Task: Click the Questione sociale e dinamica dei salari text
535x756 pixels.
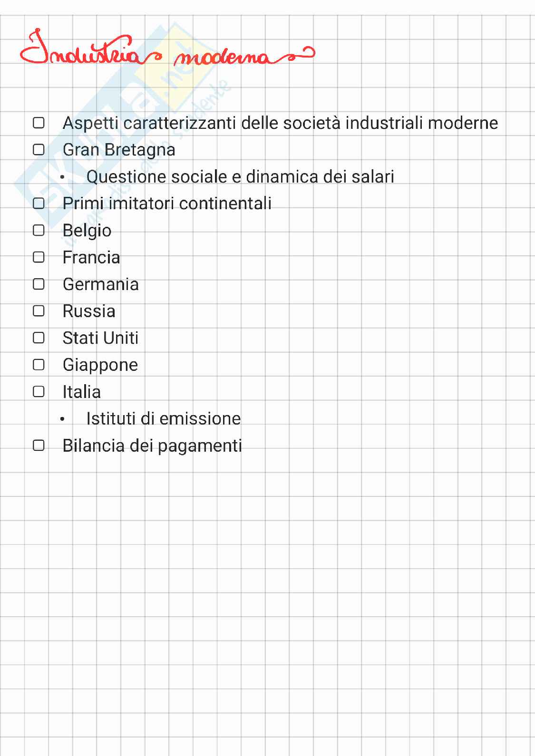Action: click(240, 177)
